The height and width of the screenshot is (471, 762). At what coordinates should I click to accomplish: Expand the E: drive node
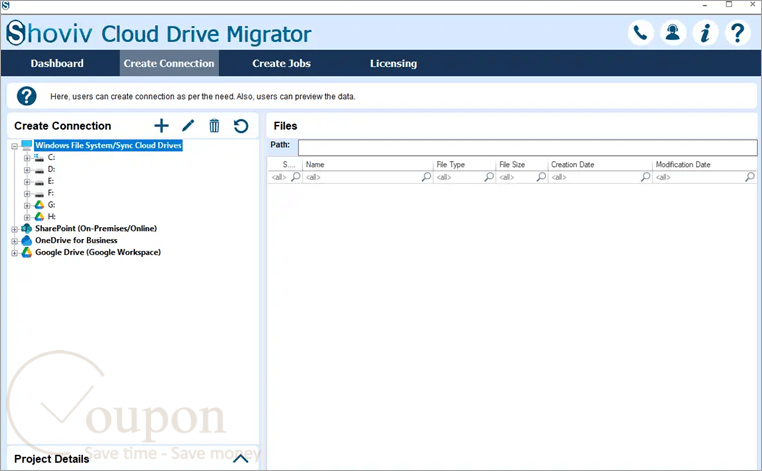(x=27, y=182)
